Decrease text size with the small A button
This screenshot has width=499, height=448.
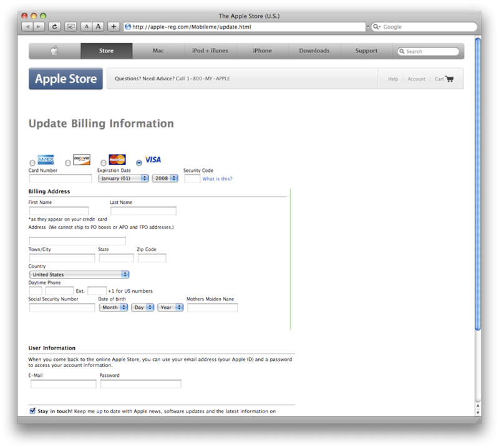click(86, 27)
